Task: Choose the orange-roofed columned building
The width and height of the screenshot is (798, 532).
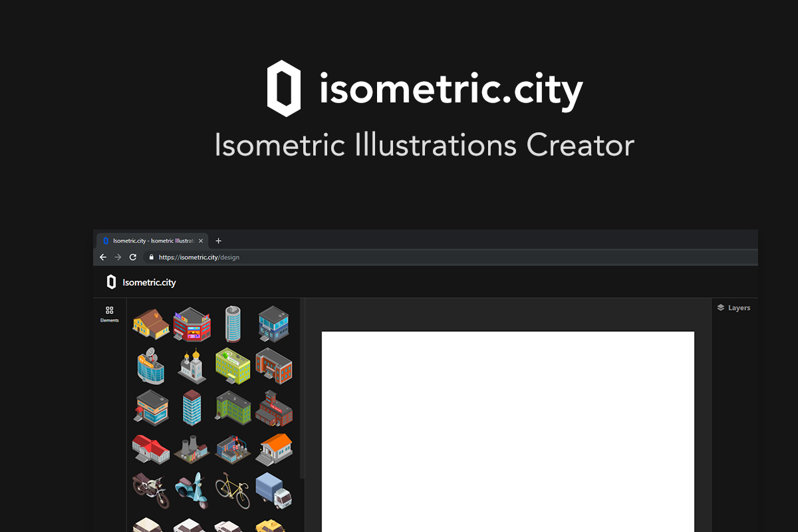Action: click(x=274, y=449)
